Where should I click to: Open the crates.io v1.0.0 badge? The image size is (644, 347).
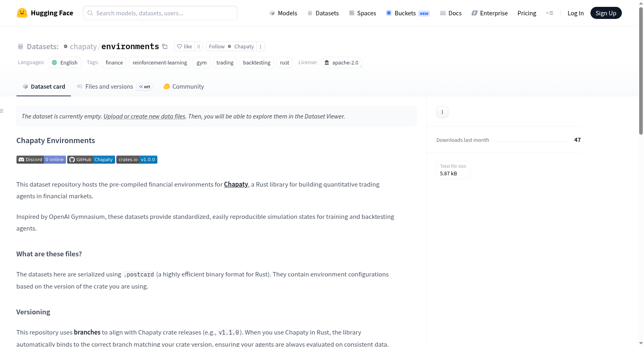point(137,160)
